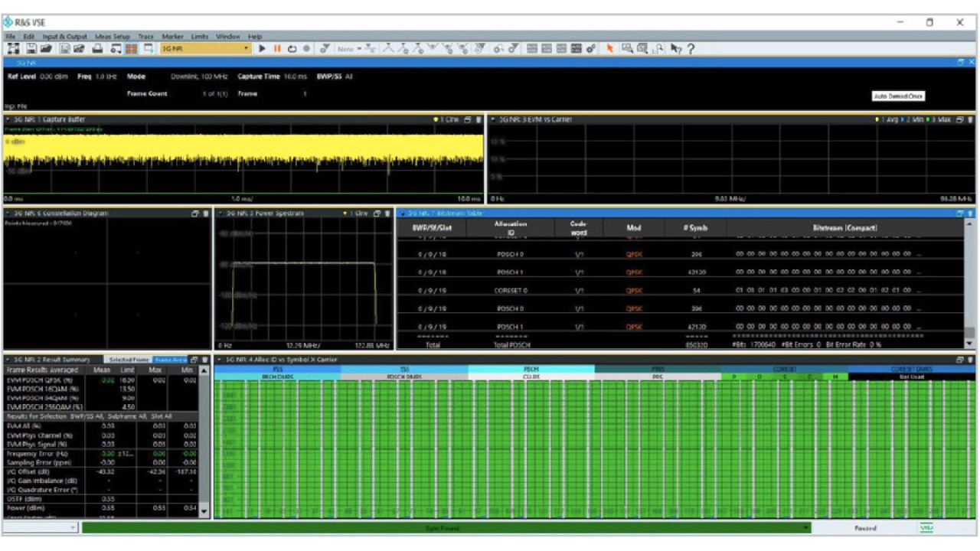Image resolution: width=980 pixels, height=551 pixels.
Task: Open the Input & Output menu
Action: [64, 36]
